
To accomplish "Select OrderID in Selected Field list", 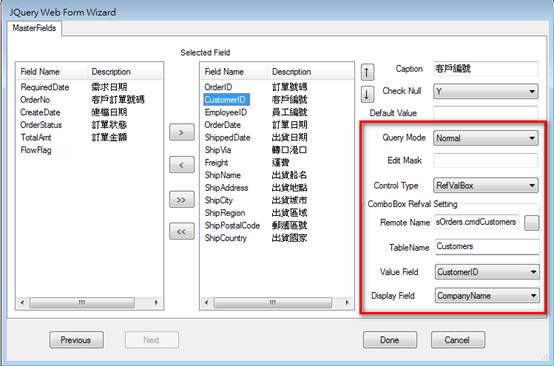I will point(218,87).
